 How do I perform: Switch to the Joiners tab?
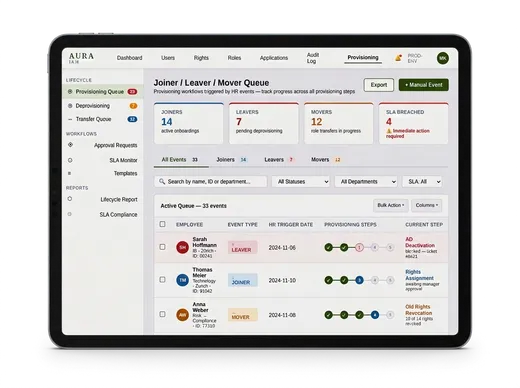pos(231,160)
